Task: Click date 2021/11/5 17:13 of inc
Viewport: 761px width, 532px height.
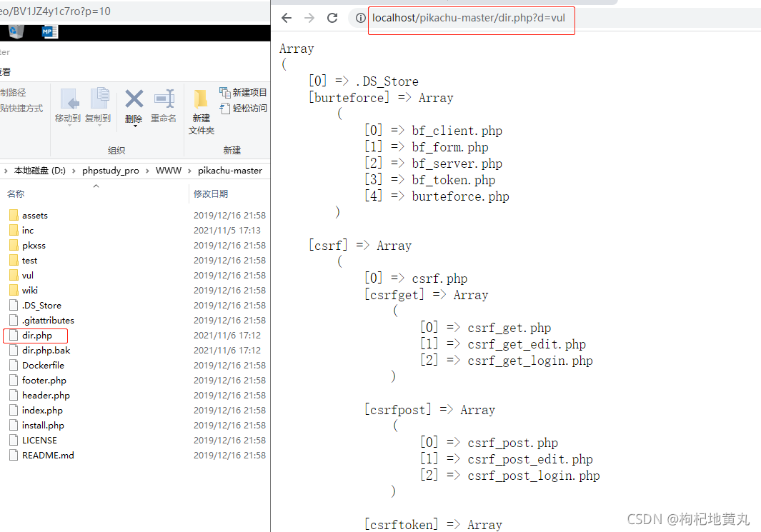Action: [227, 231]
